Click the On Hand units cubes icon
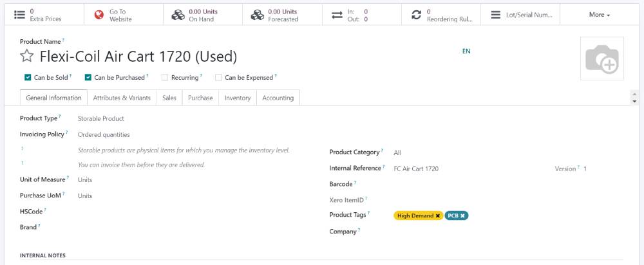This screenshot has width=644, height=265. [178, 15]
